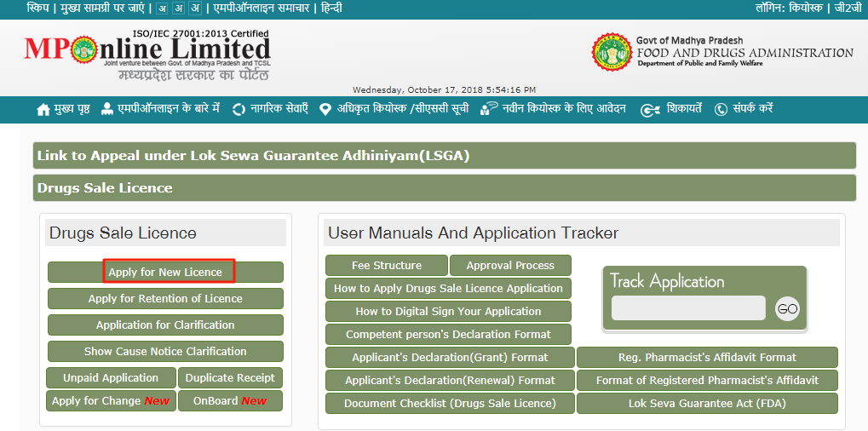The height and width of the screenshot is (431, 868).
Task: Switch language via हिन्दी link
Action: pos(331,9)
